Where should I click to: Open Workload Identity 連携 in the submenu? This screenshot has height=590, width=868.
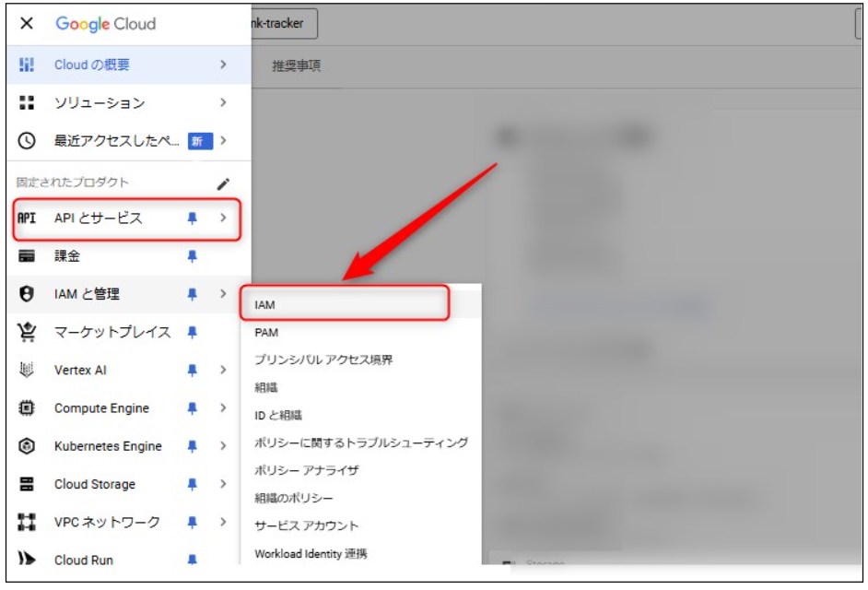pyautogui.click(x=361, y=553)
